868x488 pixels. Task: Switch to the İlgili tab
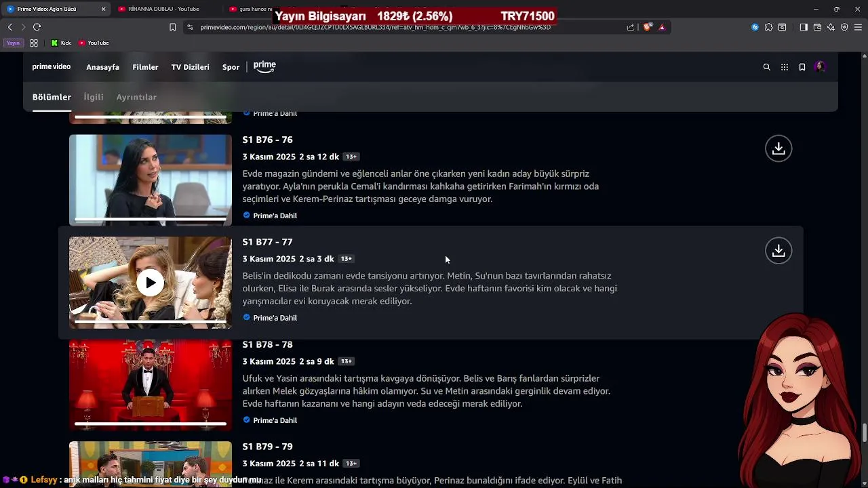(x=94, y=97)
